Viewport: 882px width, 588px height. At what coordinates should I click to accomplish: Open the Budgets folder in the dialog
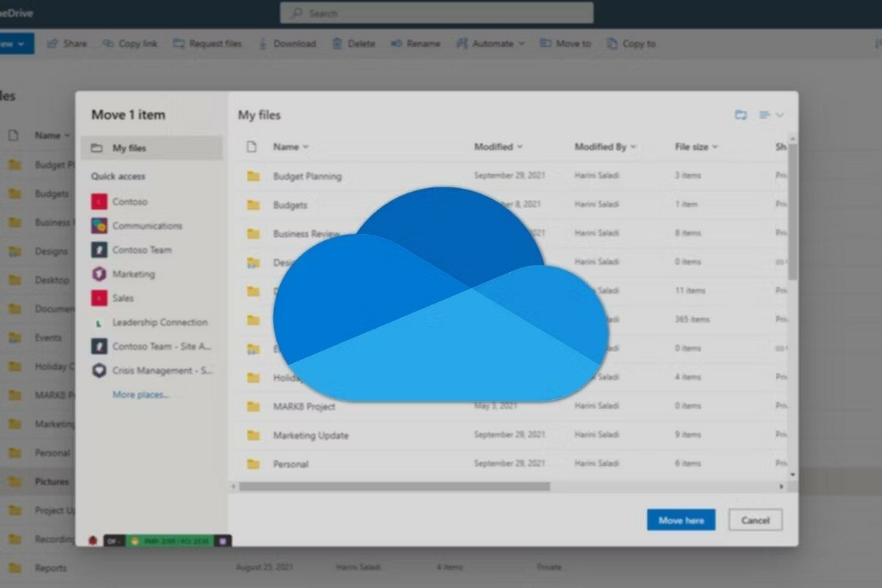[x=290, y=205]
